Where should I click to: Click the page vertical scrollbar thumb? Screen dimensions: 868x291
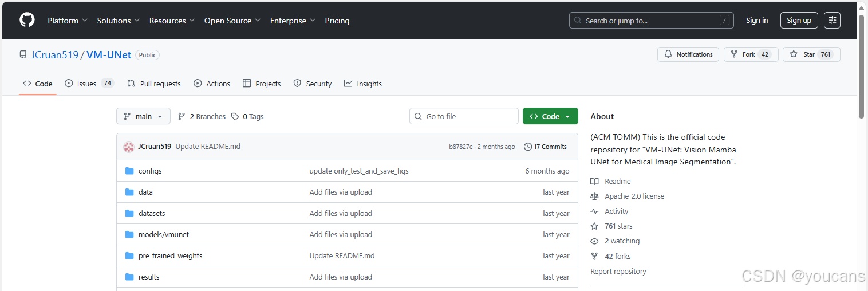(x=862, y=66)
